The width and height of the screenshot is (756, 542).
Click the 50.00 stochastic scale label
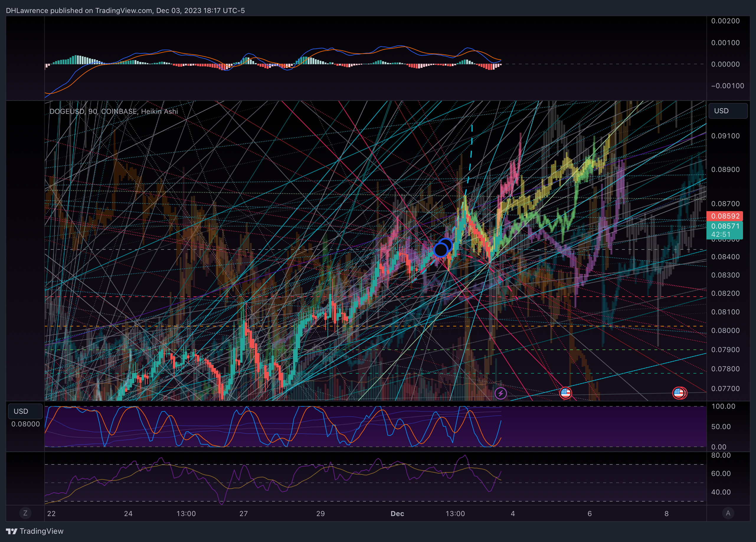(x=721, y=426)
